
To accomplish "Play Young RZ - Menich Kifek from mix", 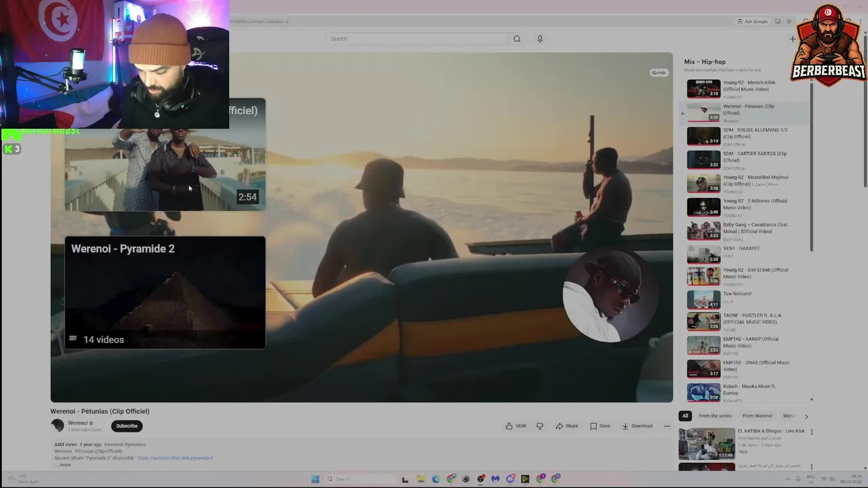I will click(746, 89).
